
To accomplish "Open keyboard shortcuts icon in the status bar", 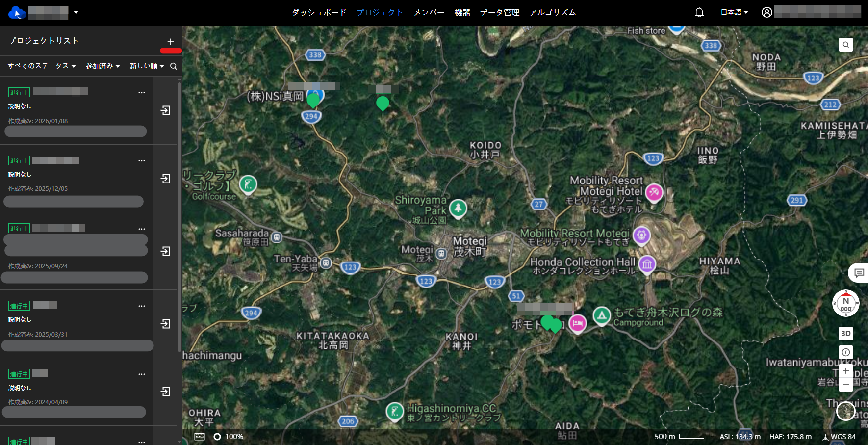I will [200, 437].
